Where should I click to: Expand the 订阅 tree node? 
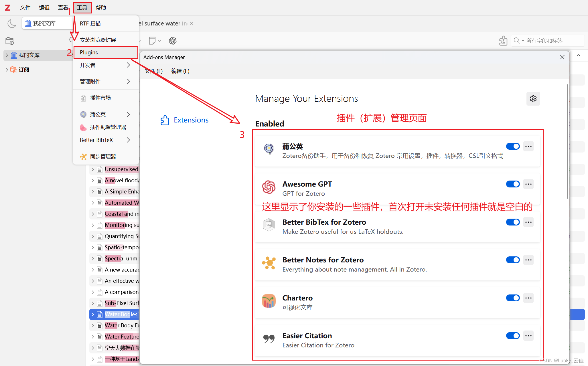[7, 70]
